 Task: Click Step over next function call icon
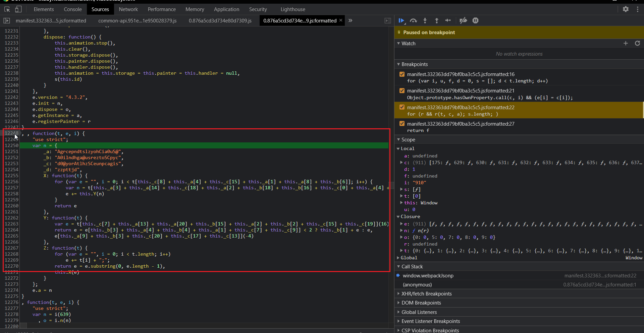click(x=413, y=21)
